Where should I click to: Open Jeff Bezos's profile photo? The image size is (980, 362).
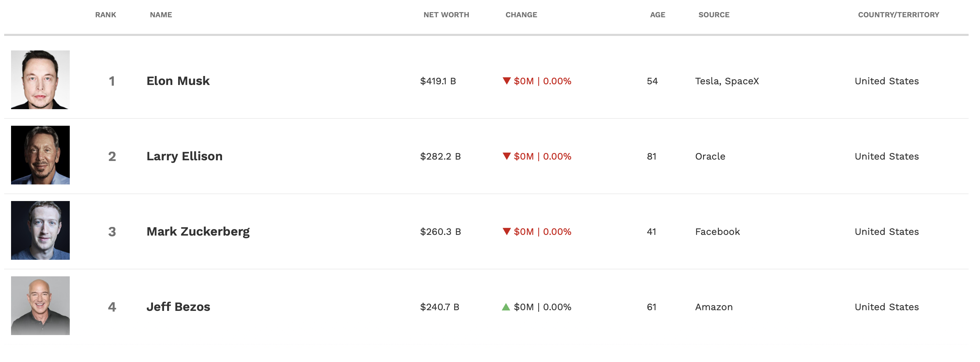point(40,306)
